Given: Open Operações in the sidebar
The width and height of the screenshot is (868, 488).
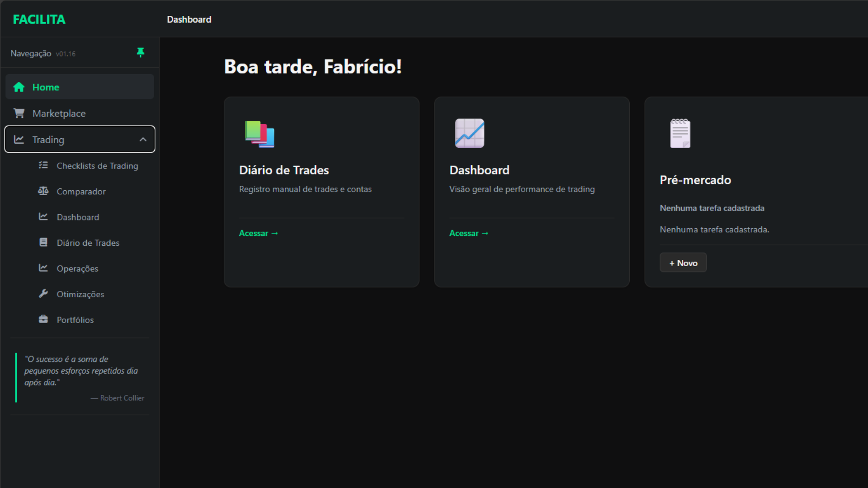Looking at the screenshot, I should tap(77, 268).
